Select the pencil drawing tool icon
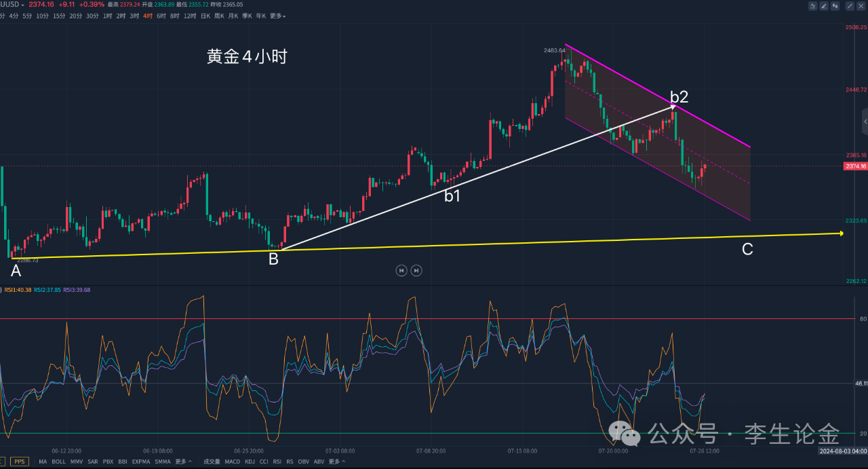The image size is (868, 469). pos(824,5)
